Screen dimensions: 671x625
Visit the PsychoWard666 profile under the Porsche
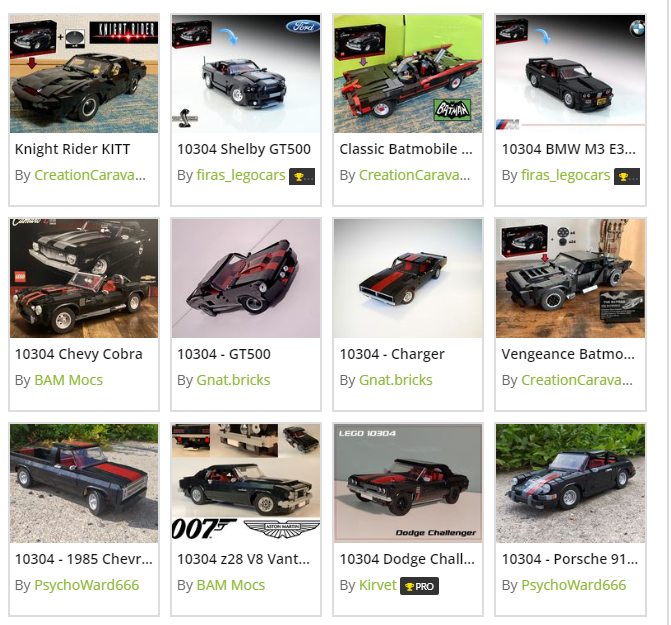[573, 585]
